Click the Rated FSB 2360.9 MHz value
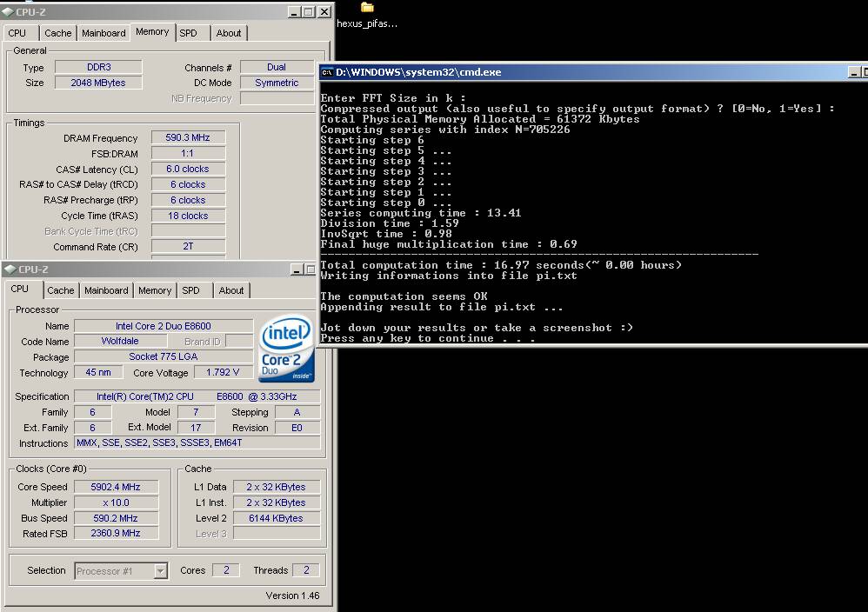 point(116,533)
